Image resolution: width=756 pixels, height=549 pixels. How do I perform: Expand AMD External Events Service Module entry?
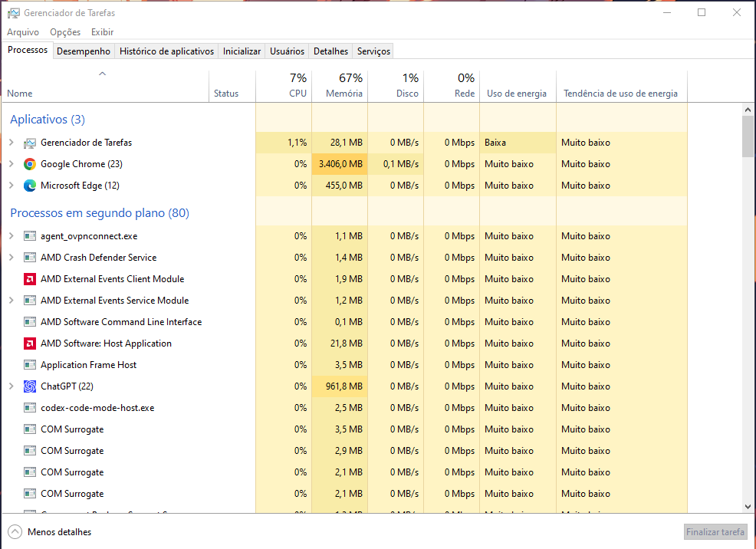click(x=11, y=301)
